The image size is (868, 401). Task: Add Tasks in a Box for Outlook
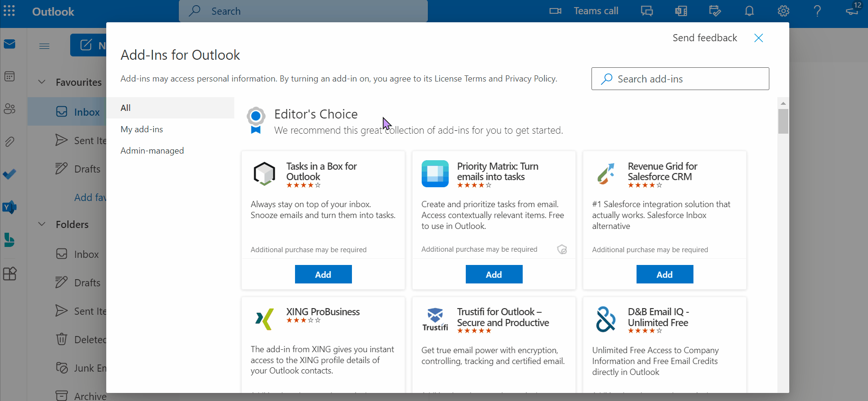[323, 274]
